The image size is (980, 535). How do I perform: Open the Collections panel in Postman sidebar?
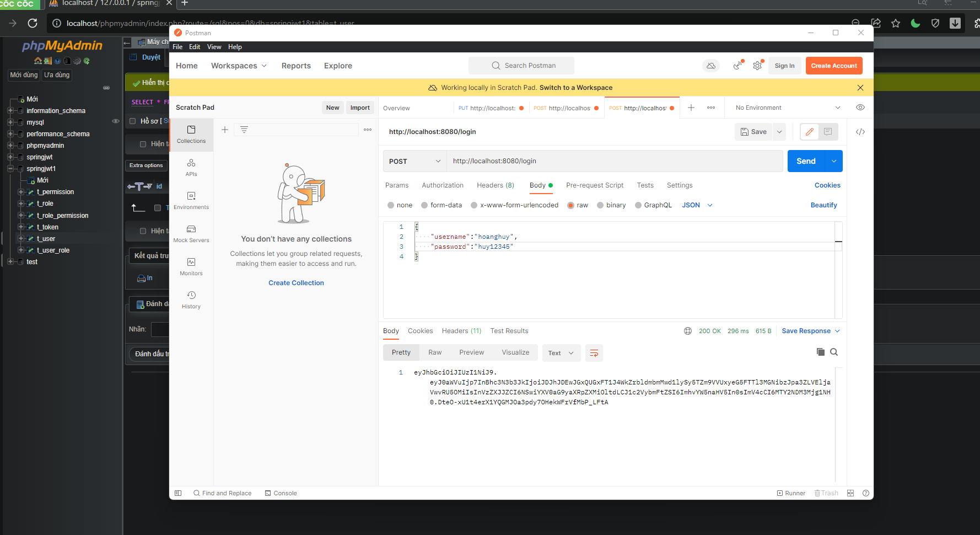(191, 135)
